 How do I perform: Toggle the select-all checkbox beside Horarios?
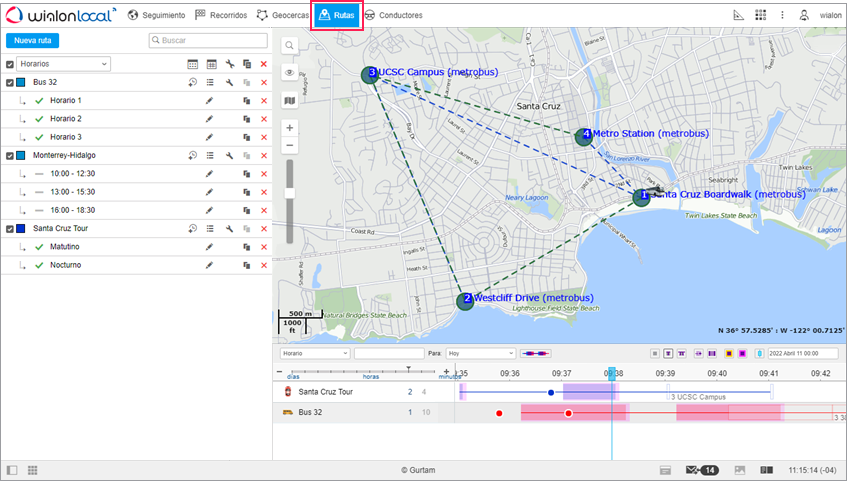10,64
